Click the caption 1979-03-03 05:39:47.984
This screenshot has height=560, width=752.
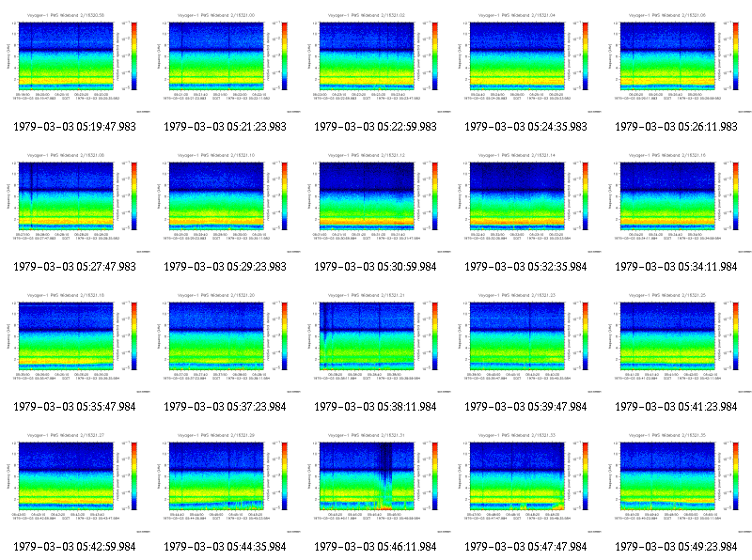[x=526, y=407]
